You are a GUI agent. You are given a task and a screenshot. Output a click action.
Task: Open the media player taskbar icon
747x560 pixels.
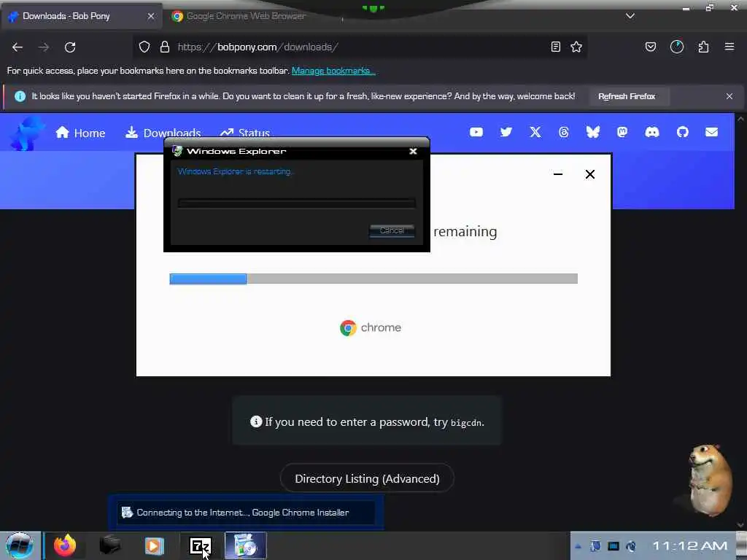coord(155,545)
